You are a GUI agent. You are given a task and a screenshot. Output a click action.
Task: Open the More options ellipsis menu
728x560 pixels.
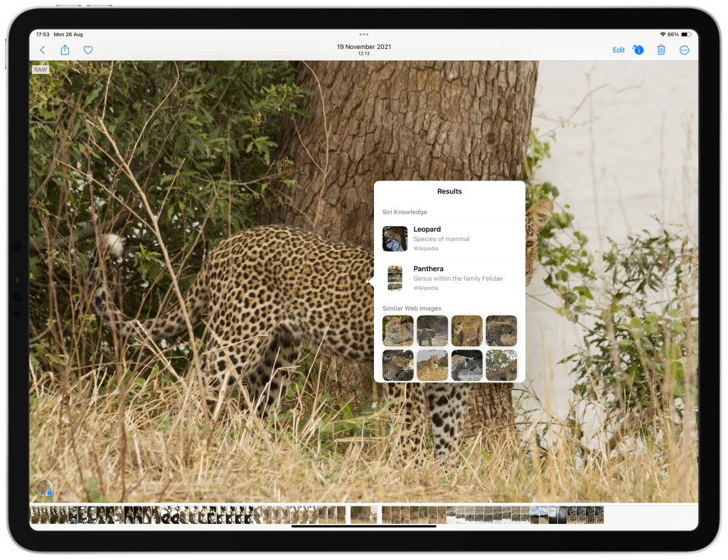coord(685,50)
